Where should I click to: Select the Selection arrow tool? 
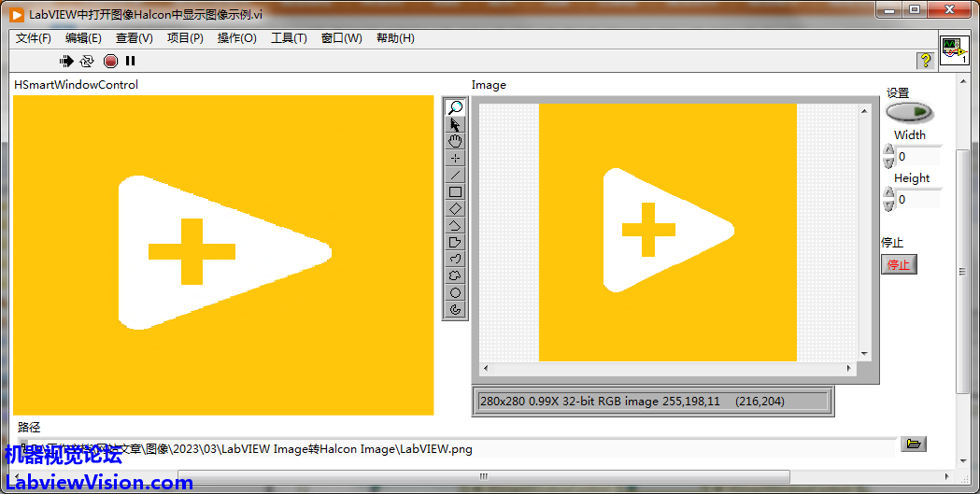(x=455, y=124)
